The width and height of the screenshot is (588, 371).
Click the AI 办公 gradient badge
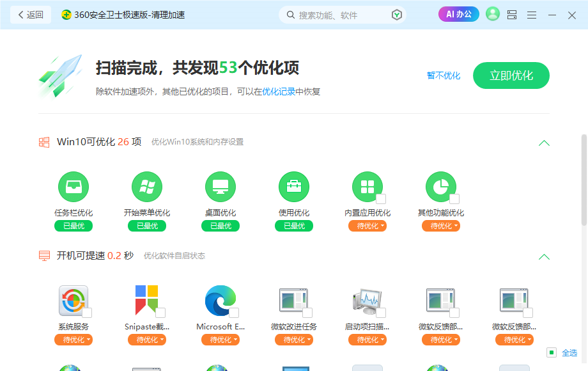click(x=458, y=13)
